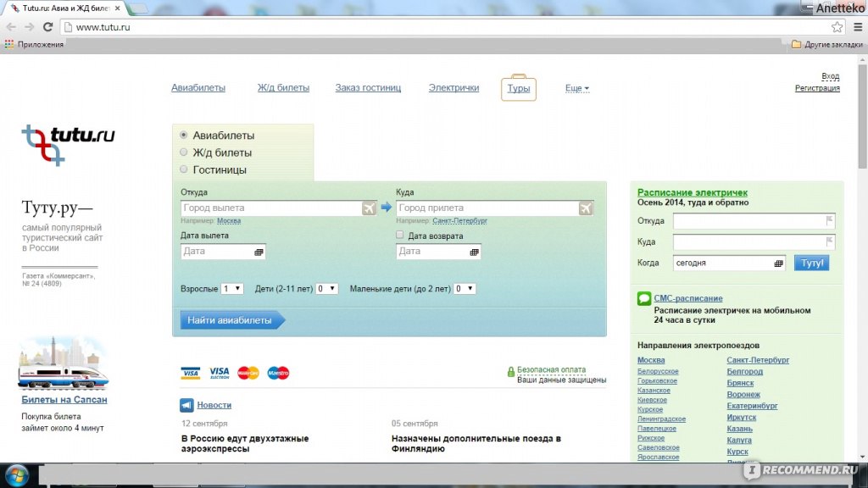Click Регистрация link
Screen dimensions: 868x488
click(817, 88)
